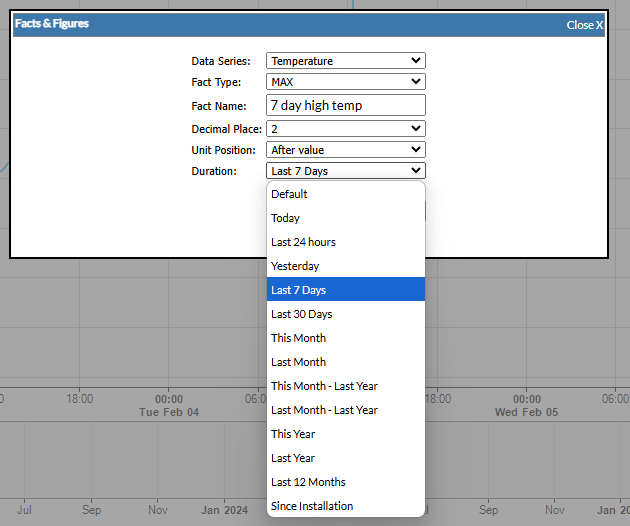Screen dimensions: 630x526
Task: Choose Since Installation duration
Action: pyautogui.click(x=345, y=506)
